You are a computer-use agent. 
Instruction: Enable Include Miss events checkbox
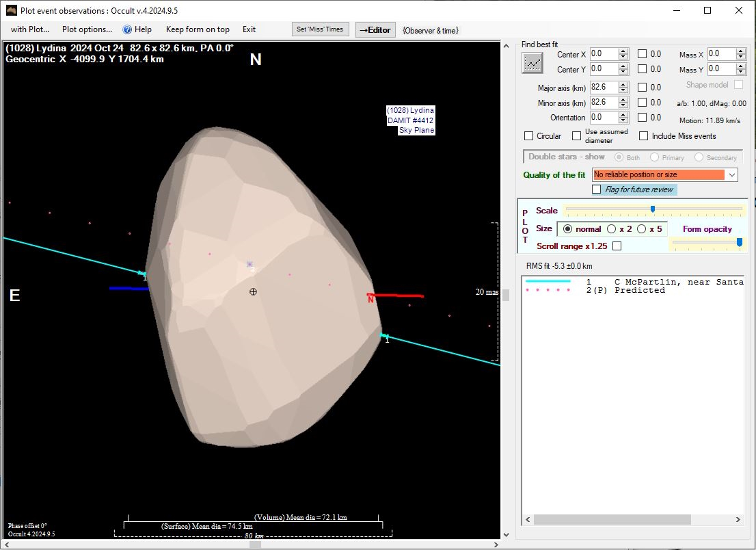pos(644,136)
